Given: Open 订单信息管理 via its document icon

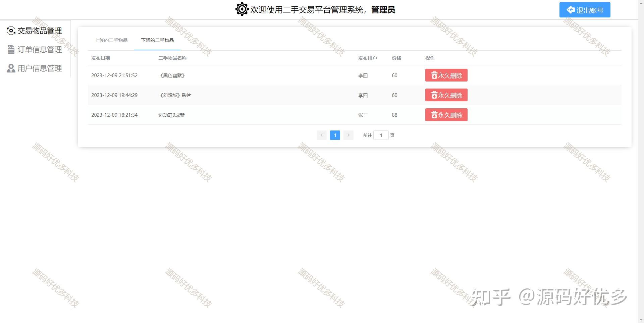Looking at the screenshot, I should tap(11, 49).
